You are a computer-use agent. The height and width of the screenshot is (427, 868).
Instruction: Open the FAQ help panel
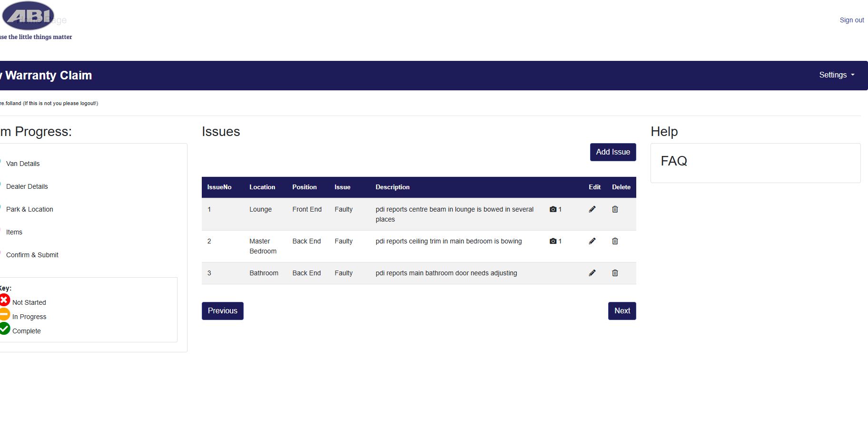[x=674, y=161]
